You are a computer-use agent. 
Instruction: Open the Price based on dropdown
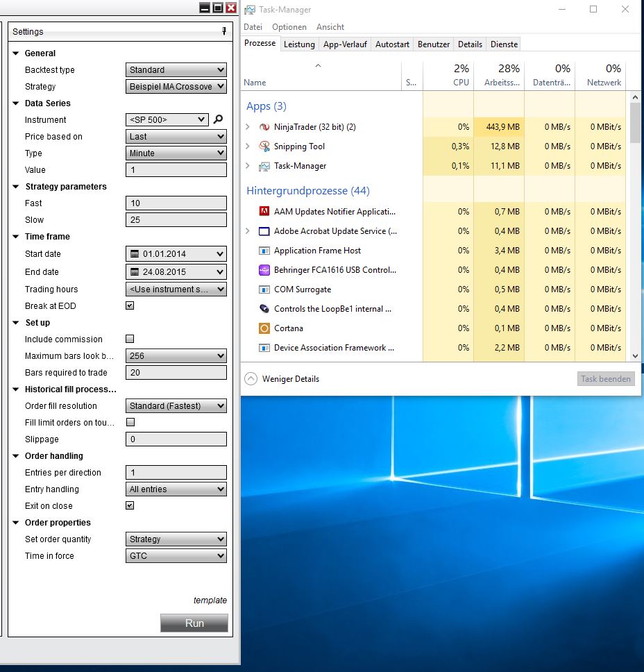click(176, 137)
